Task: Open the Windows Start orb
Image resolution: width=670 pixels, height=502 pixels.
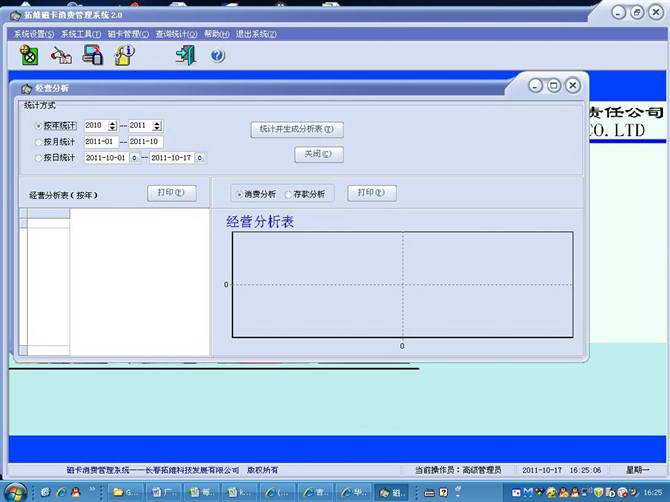Action: (x=17, y=492)
